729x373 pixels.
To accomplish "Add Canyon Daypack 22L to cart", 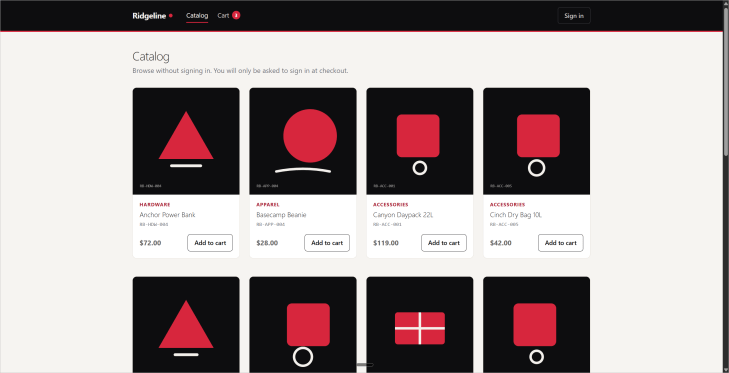I will pyautogui.click(x=444, y=243).
